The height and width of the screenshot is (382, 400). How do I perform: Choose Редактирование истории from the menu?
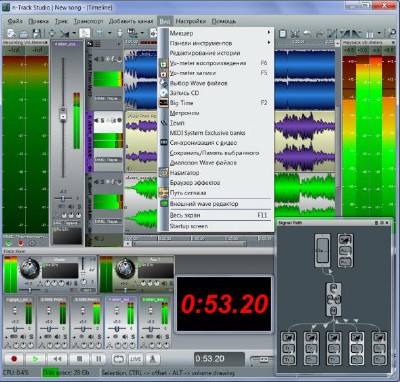pos(216,53)
